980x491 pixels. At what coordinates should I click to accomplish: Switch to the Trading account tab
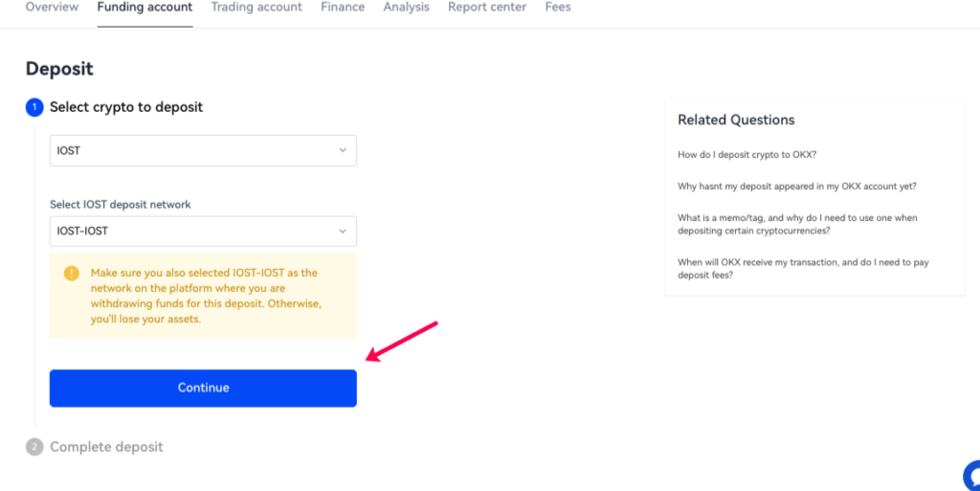(256, 7)
